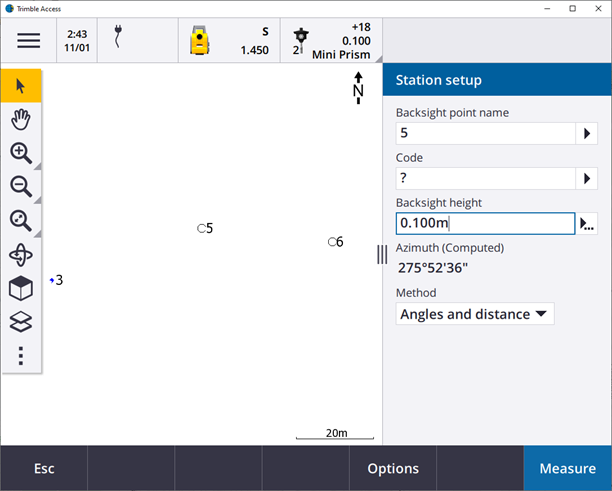
Task: Activate the 3D Orbit tool
Action: (x=21, y=255)
